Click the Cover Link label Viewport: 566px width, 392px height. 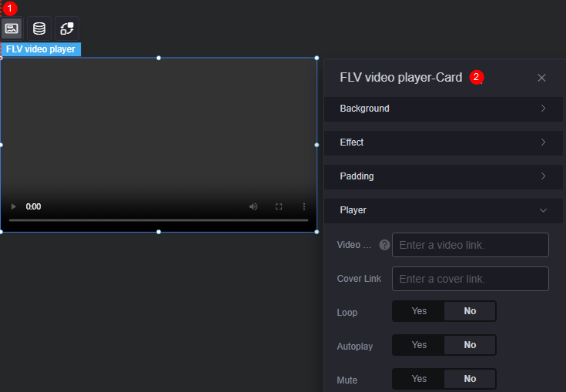pos(359,279)
